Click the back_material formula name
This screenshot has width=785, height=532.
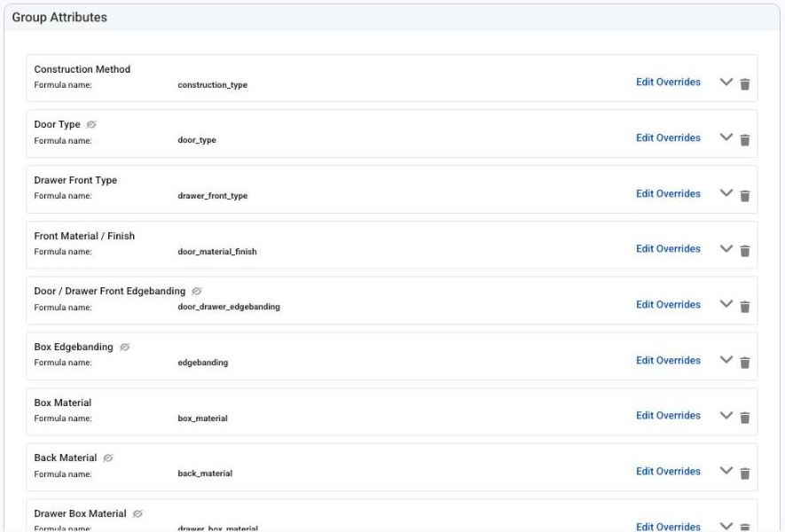point(205,473)
